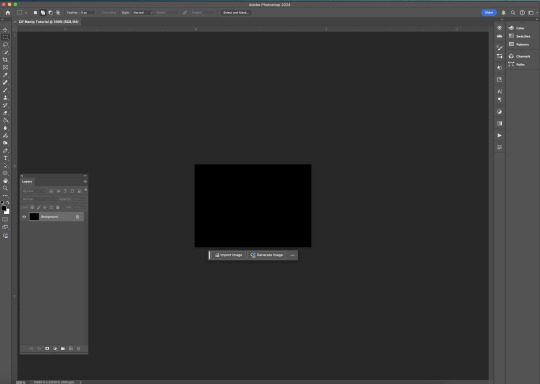Go to the Home screen icon
The image size is (540, 384).
click(8, 13)
